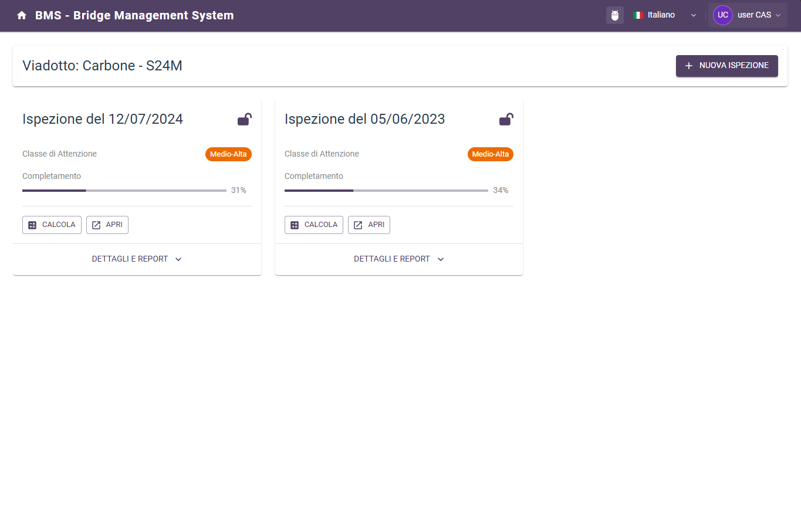
Task: Click the 34% completion progress bar
Action: click(x=386, y=190)
